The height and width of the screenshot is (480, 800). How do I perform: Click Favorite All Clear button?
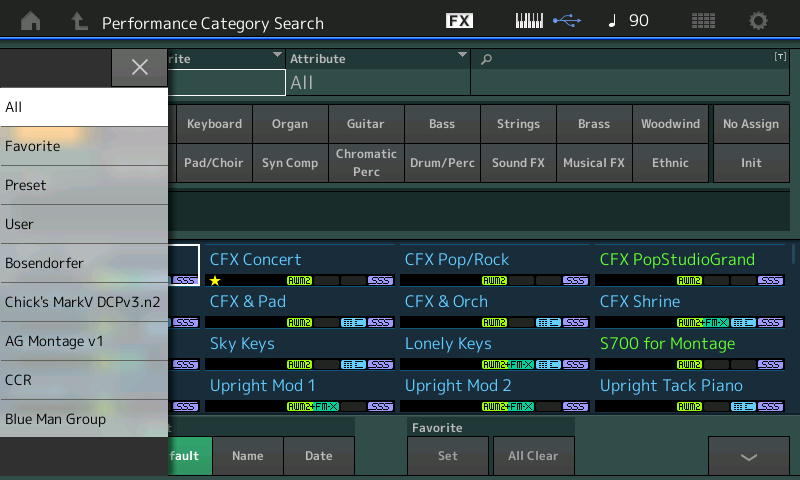pos(533,456)
